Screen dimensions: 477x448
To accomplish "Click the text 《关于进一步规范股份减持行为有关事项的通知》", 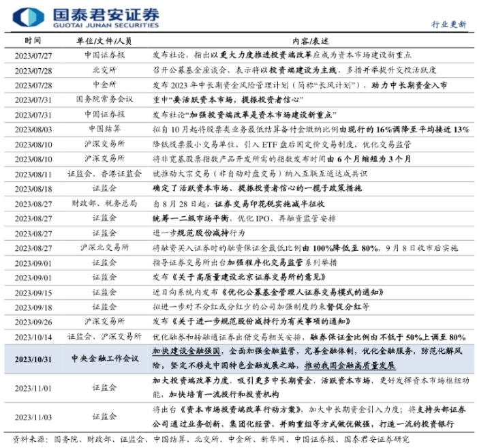I will coord(260,321).
